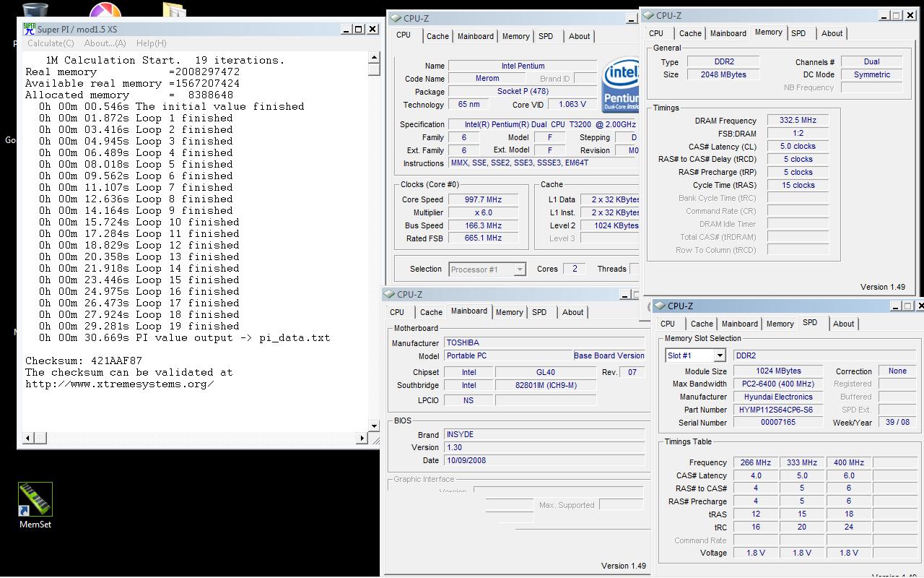This screenshot has width=924, height=578.
Task: Click the xtremesystems.org URL text in Super PI
Action: (120, 384)
